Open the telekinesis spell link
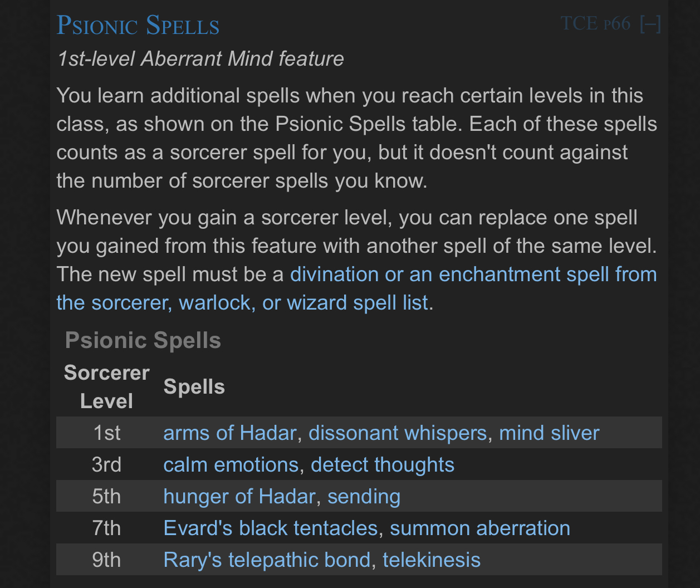Image resolution: width=700 pixels, height=588 pixels. point(432,560)
